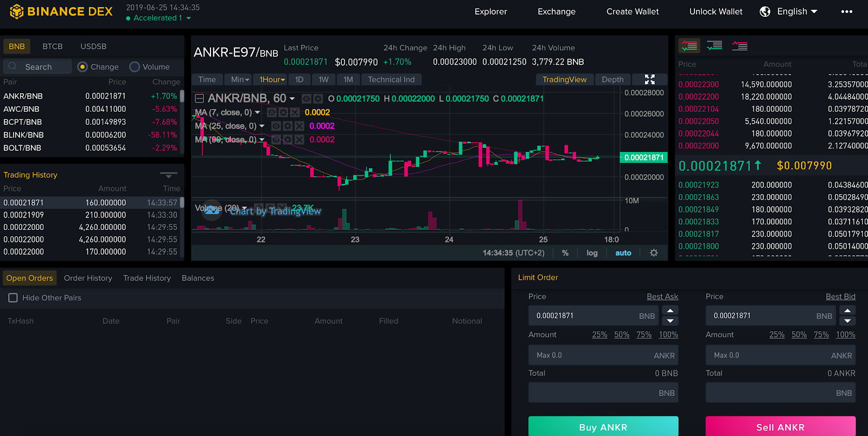This screenshot has width=868, height=436.
Task: Toggle MA 7 visibility eye
Action: coord(272,112)
